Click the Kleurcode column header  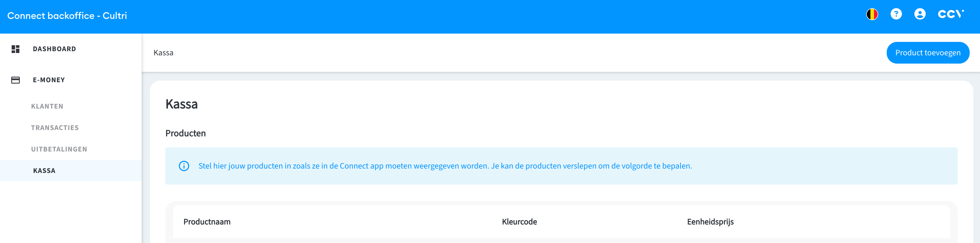tap(519, 222)
